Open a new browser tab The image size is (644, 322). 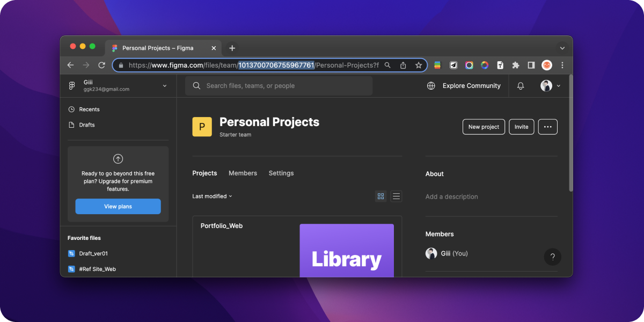click(232, 48)
